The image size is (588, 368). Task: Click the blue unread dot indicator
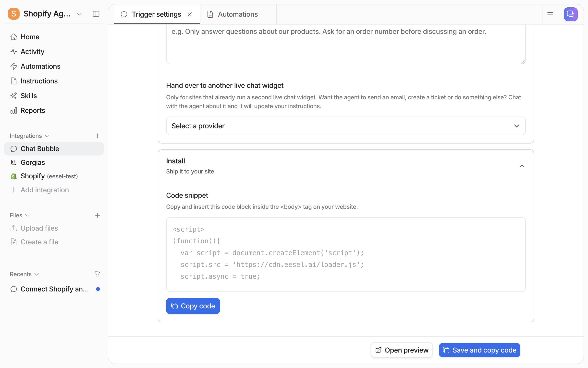pyautogui.click(x=98, y=289)
